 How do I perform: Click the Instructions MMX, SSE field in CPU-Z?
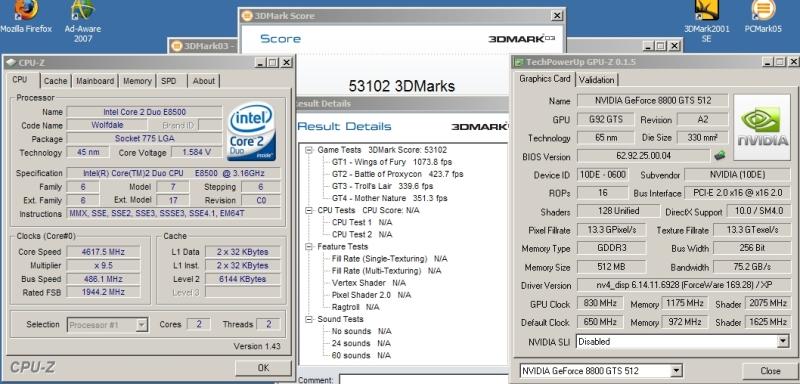point(173,214)
